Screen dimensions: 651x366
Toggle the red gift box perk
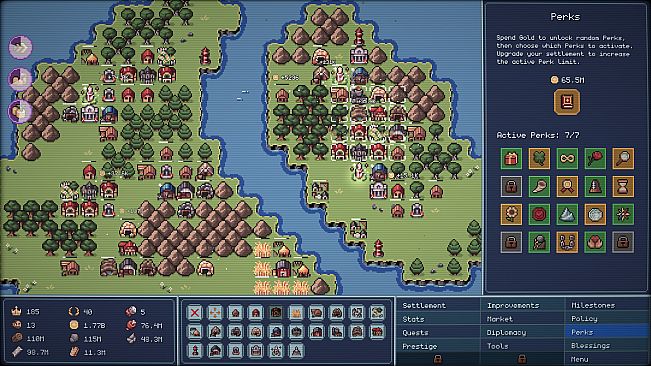pos(511,159)
